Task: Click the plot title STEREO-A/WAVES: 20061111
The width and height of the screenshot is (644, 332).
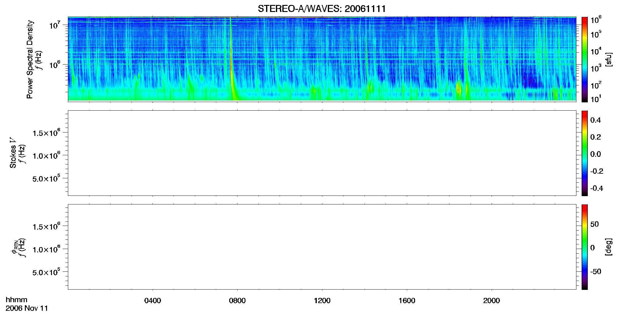Action: coord(322,9)
